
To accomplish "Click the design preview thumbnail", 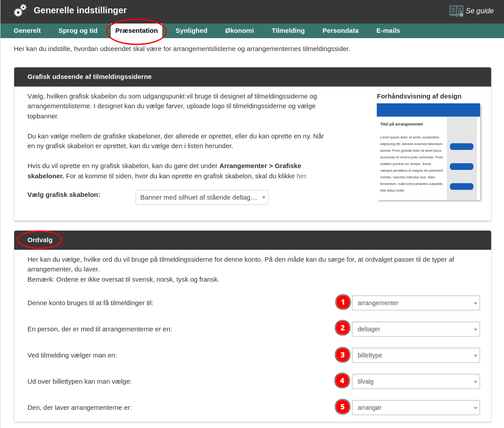I will (428, 152).
